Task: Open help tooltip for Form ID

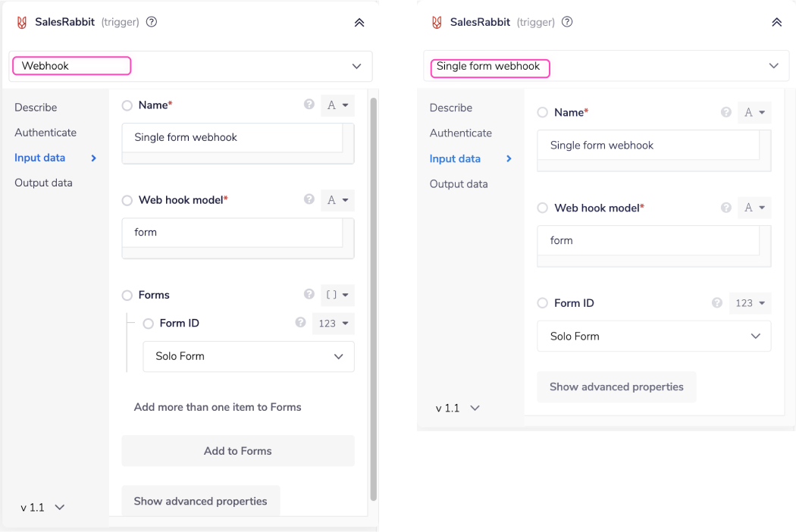Action: [x=299, y=323]
